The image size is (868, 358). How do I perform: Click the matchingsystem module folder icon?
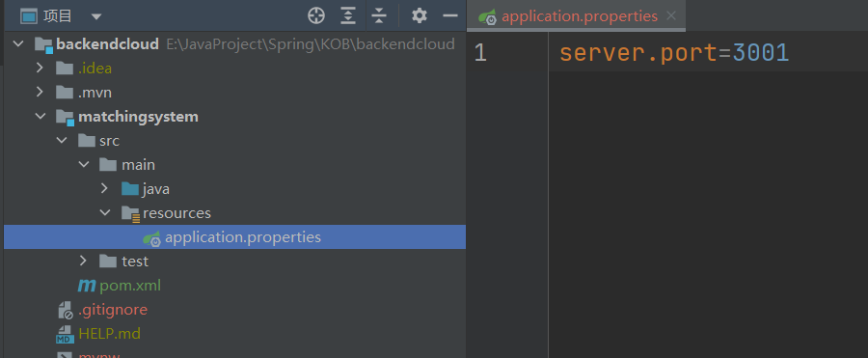tap(66, 117)
